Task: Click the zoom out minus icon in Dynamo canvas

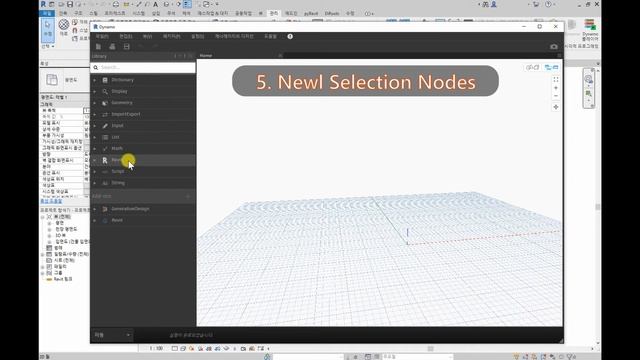Action: click(556, 96)
